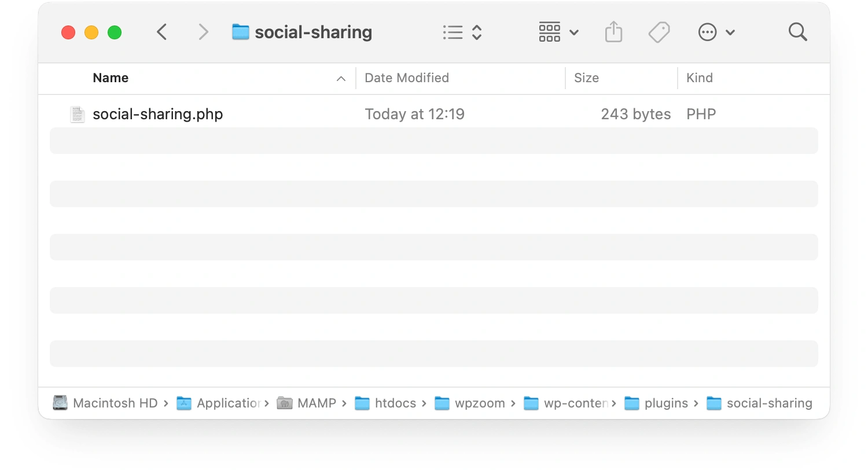Select the social-sharing.php file

157,114
